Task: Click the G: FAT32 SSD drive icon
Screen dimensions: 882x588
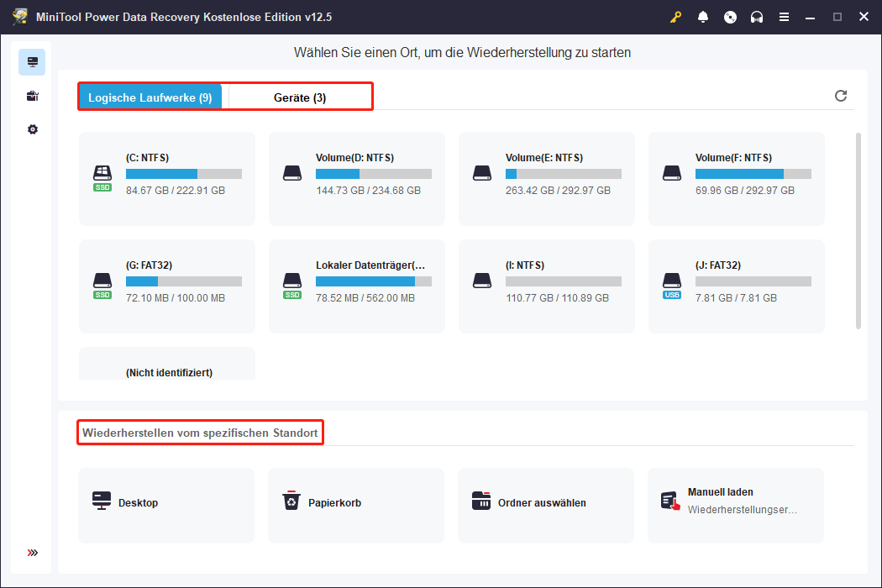Action: [102, 286]
